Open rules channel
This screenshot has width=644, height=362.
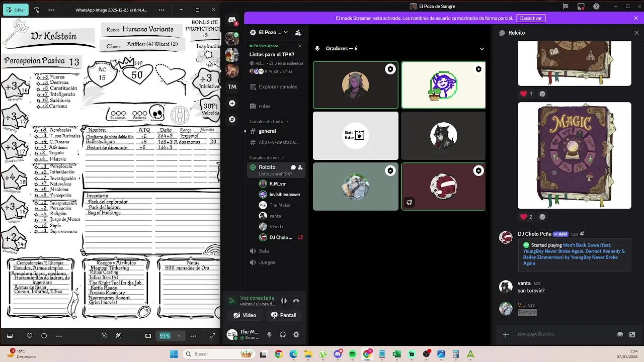(276, 106)
